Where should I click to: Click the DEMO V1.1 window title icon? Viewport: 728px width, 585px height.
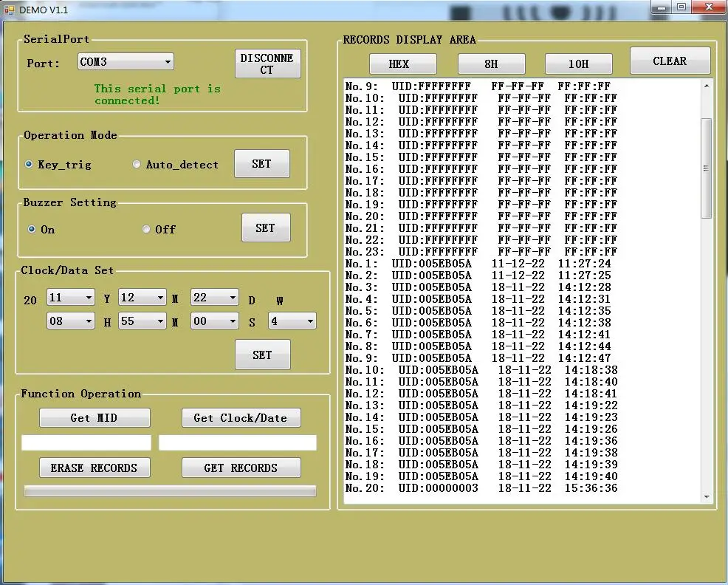click(x=9, y=10)
